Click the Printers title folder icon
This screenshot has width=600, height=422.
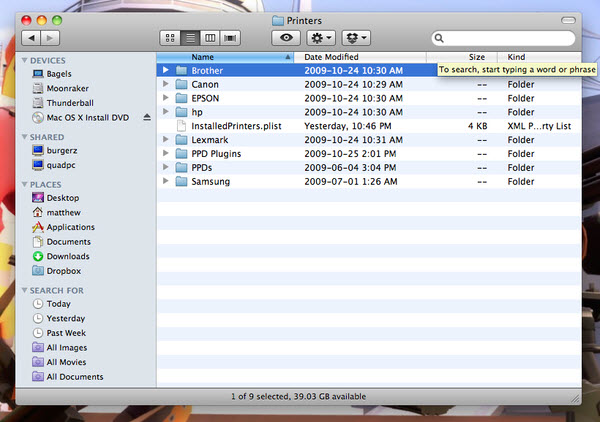pyautogui.click(x=278, y=21)
